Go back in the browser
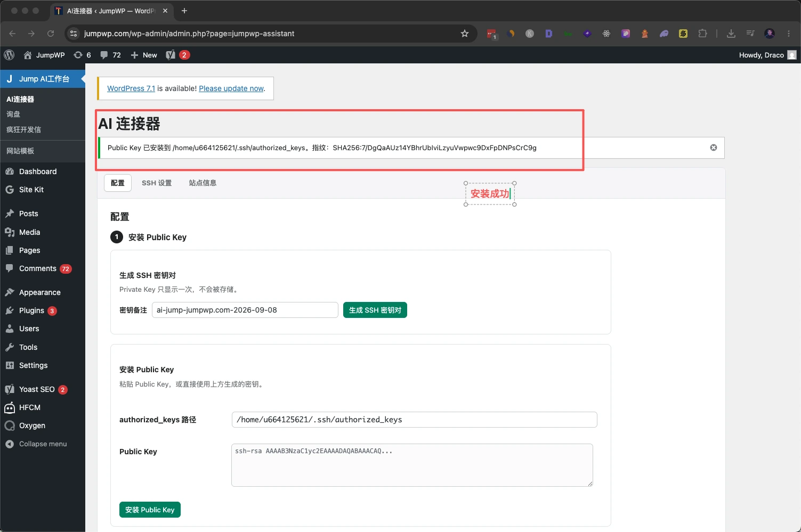Image resolution: width=801 pixels, height=532 pixels. [x=12, y=34]
